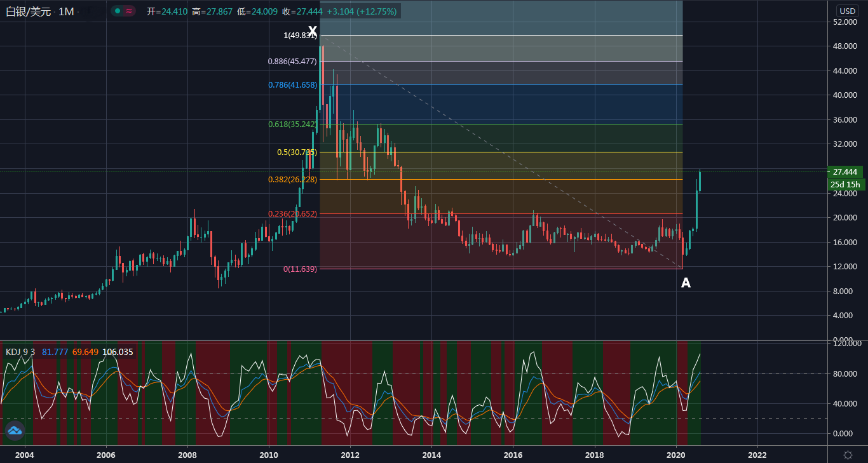
Task: Click the 2016 label on time axis
Action: coord(513,455)
